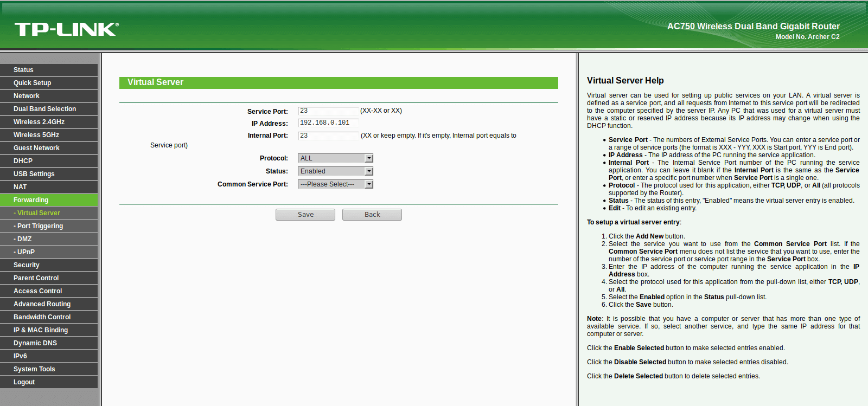This screenshot has height=406, width=868.
Task: Open the DMZ submenu page
Action: point(49,239)
